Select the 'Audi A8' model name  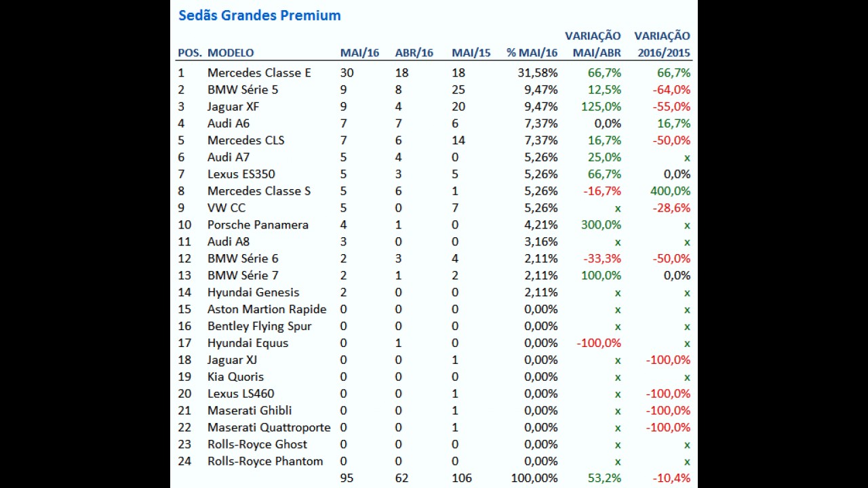point(229,242)
